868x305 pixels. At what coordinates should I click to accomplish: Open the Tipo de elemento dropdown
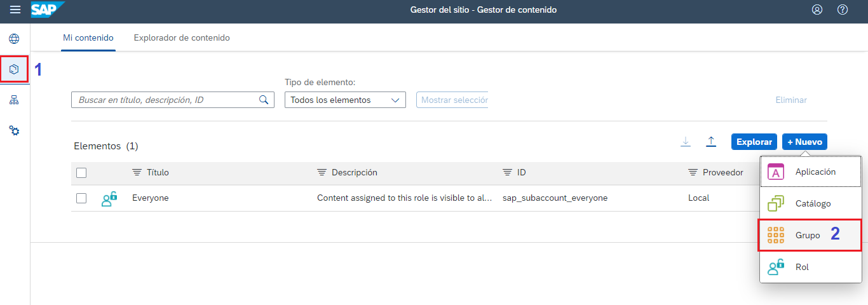click(x=344, y=100)
